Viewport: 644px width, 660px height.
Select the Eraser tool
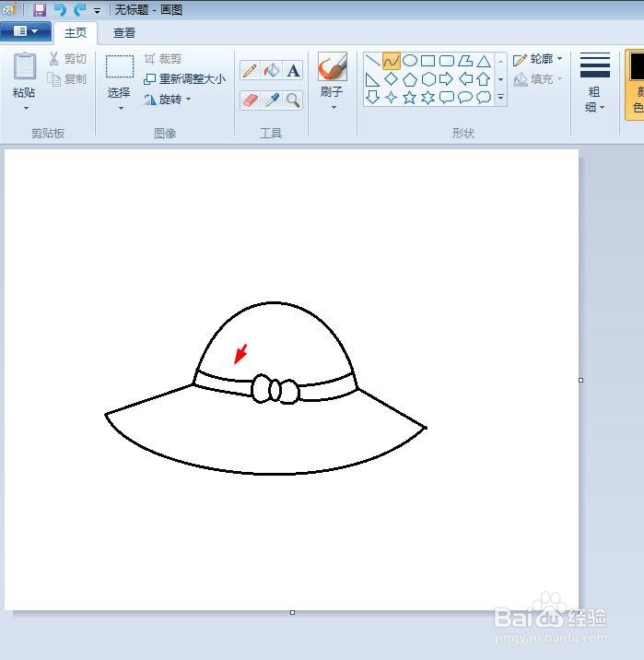tap(250, 100)
